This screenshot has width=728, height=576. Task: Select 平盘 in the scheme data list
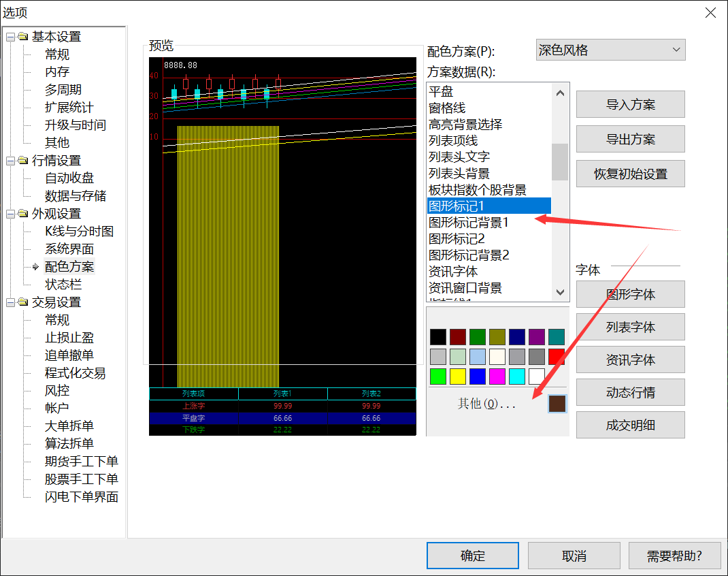pos(489,91)
